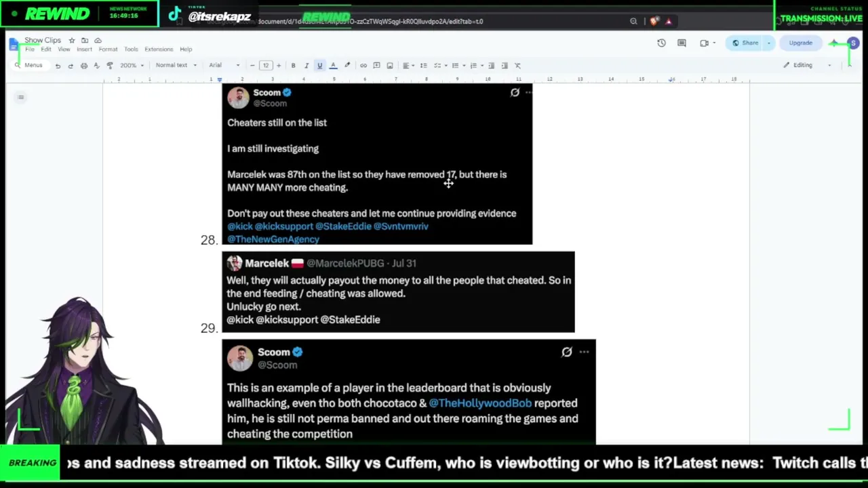
Task: Open the File menu
Action: (30, 49)
